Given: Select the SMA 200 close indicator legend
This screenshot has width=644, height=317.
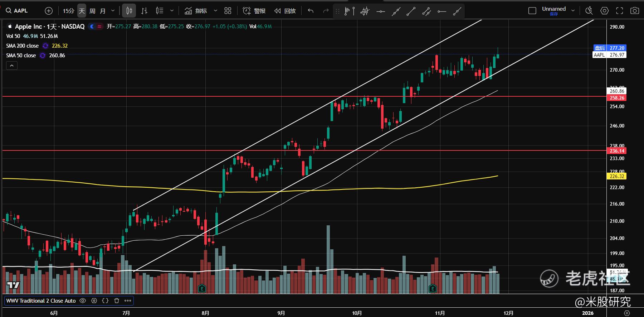Looking at the screenshot, I should coord(22,46).
